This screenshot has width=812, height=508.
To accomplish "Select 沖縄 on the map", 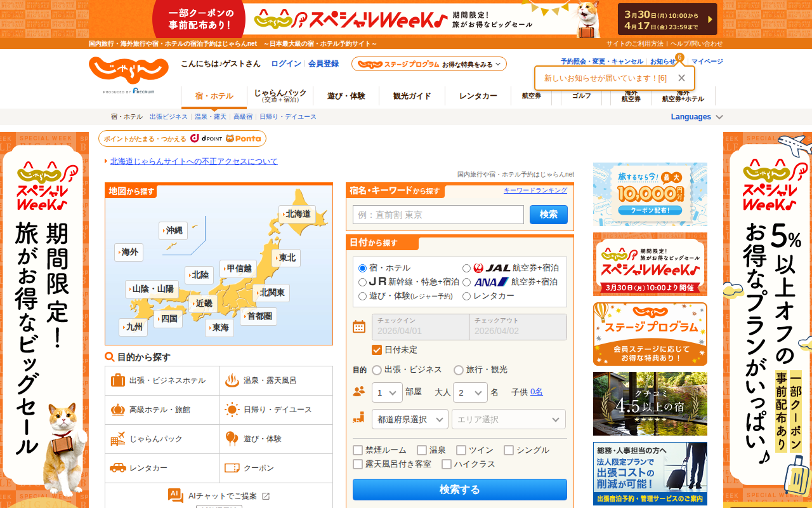I will (173, 231).
